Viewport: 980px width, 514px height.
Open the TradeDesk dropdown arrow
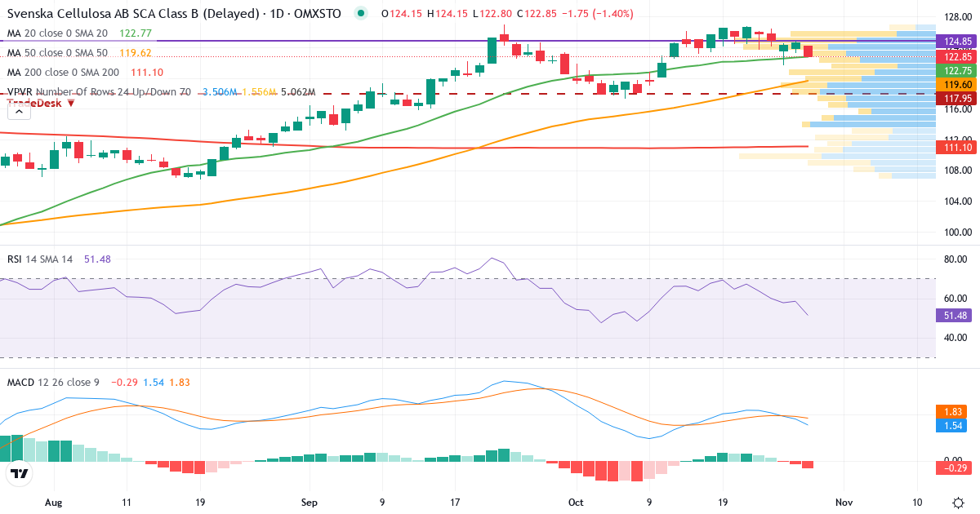coord(71,103)
